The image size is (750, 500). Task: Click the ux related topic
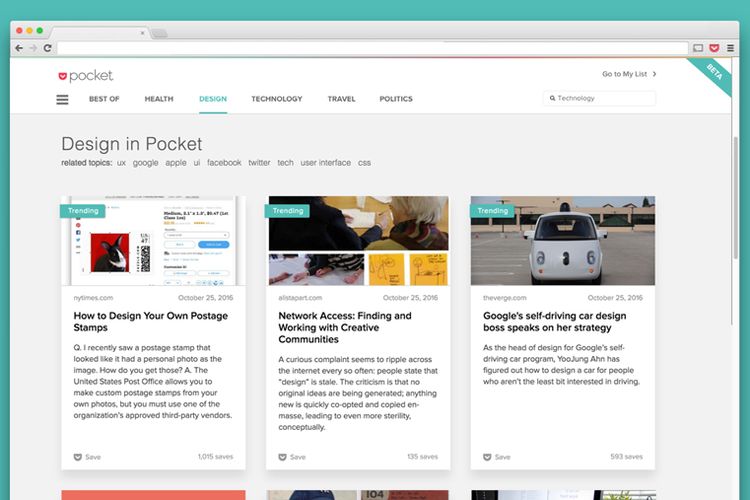coord(121,163)
